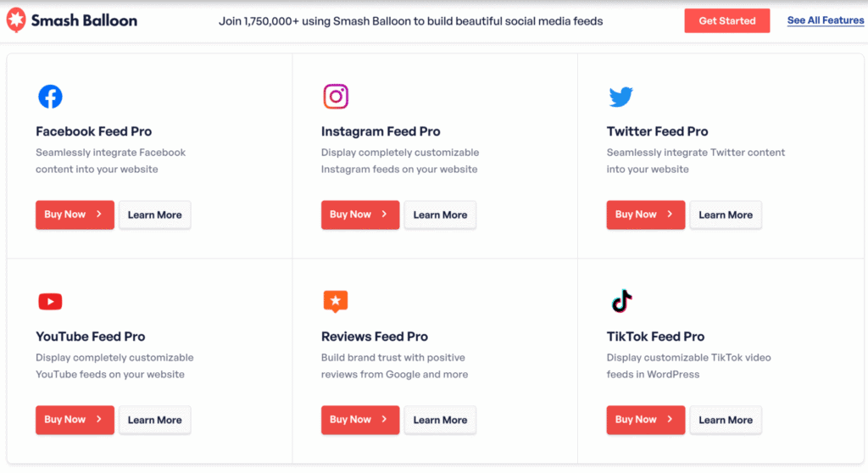Click the TikTok logo icon

pos(622,301)
